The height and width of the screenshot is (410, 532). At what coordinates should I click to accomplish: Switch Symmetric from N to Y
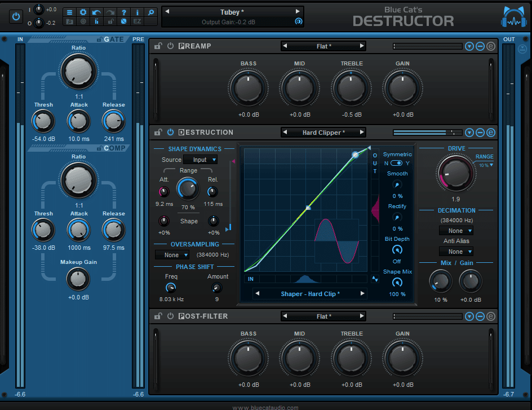coord(397,162)
